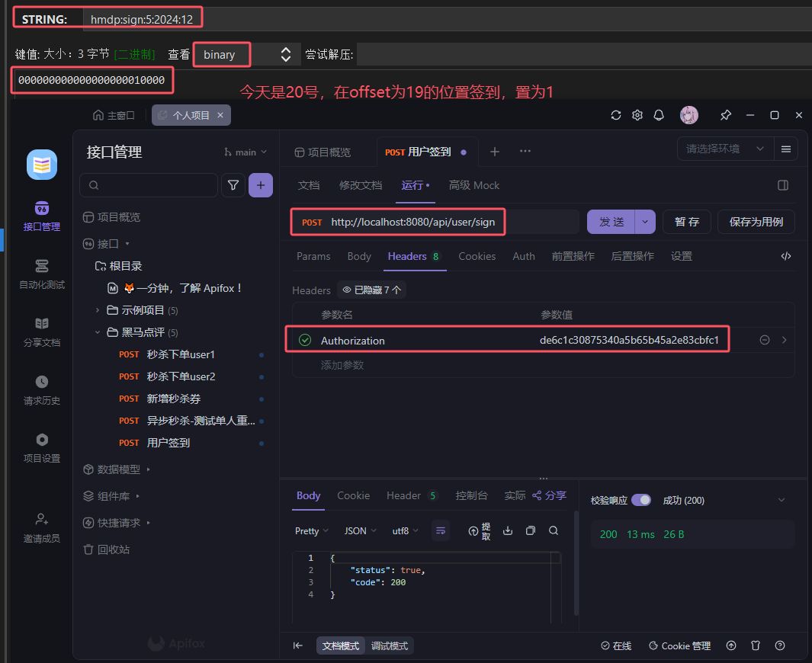Collapse the sidebar with arrow icon
Viewport: 812px width, 663px height.
[x=298, y=645]
